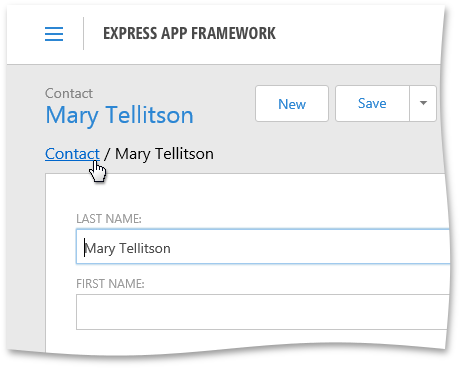Click the New button
464x371 pixels.
click(x=292, y=104)
